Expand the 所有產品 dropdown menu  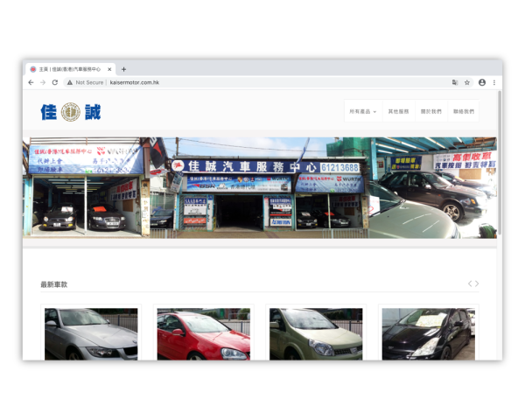[x=363, y=111]
